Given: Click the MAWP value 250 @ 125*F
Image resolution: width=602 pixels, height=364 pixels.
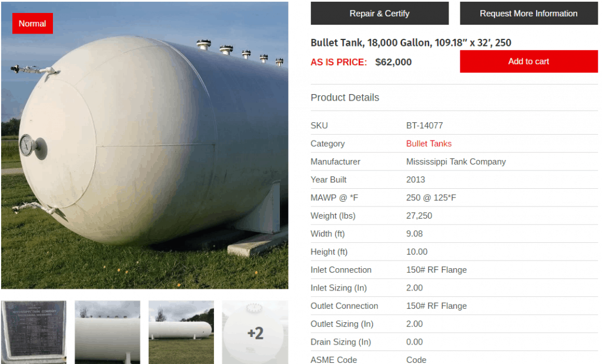Looking at the screenshot, I should [431, 198].
